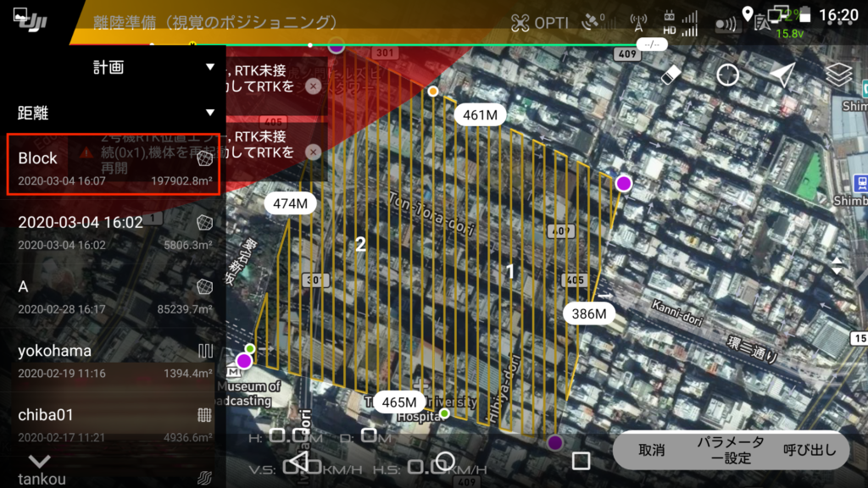
Task: Dismiss the upper RTK warning notification
Action: (x=313, y=86)
